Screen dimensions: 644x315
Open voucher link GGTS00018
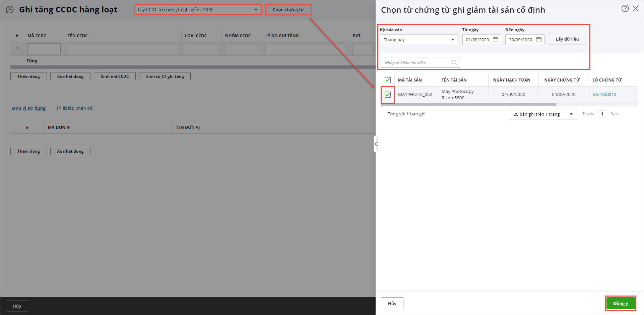(604, 95)
